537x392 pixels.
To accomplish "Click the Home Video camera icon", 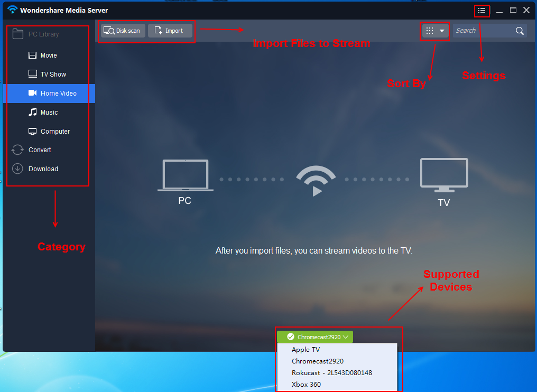I will 33,93.
